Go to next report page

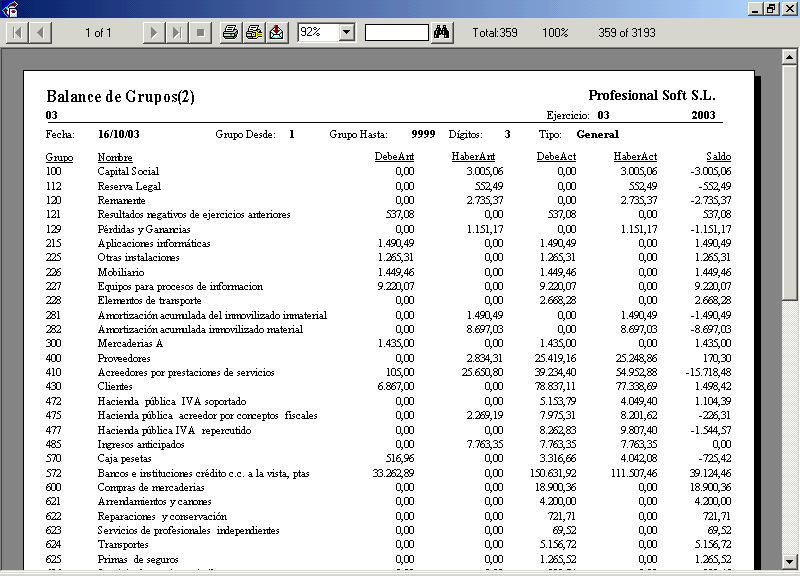coord(153,33)
